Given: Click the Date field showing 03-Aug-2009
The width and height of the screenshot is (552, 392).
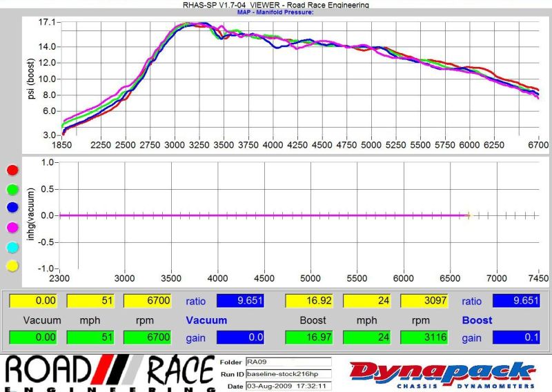Looking at the screenshot, I should click(x=288, y=385).
